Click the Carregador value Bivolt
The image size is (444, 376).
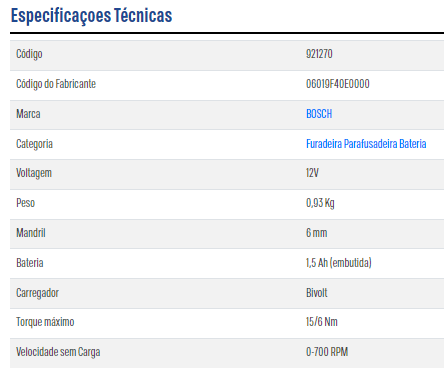click(x=317, y=293)
